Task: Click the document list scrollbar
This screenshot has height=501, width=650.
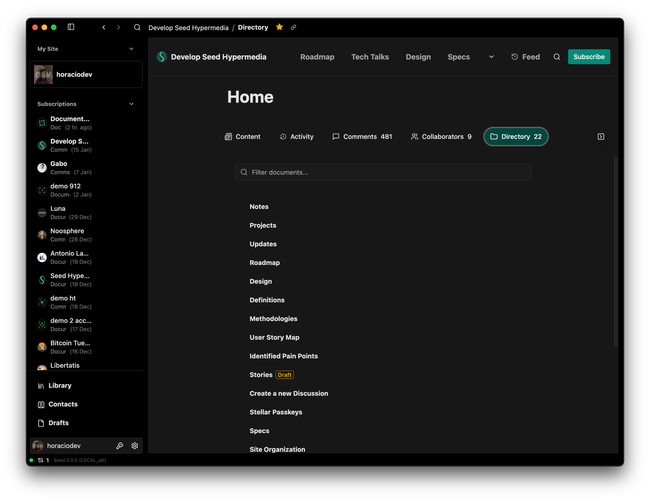Action: (x=615, y=250)
